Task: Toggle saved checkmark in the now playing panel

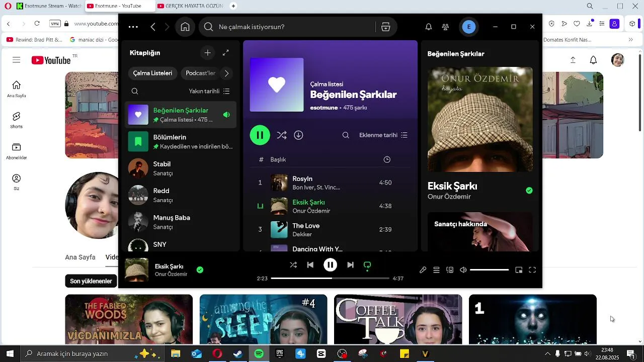Action: coord(529,191)
